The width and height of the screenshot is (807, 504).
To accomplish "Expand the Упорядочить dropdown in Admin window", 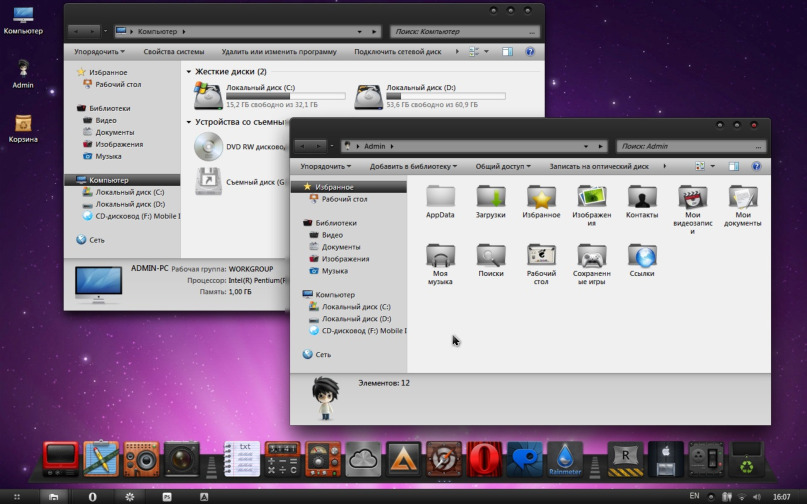I will tap(325, 166).
